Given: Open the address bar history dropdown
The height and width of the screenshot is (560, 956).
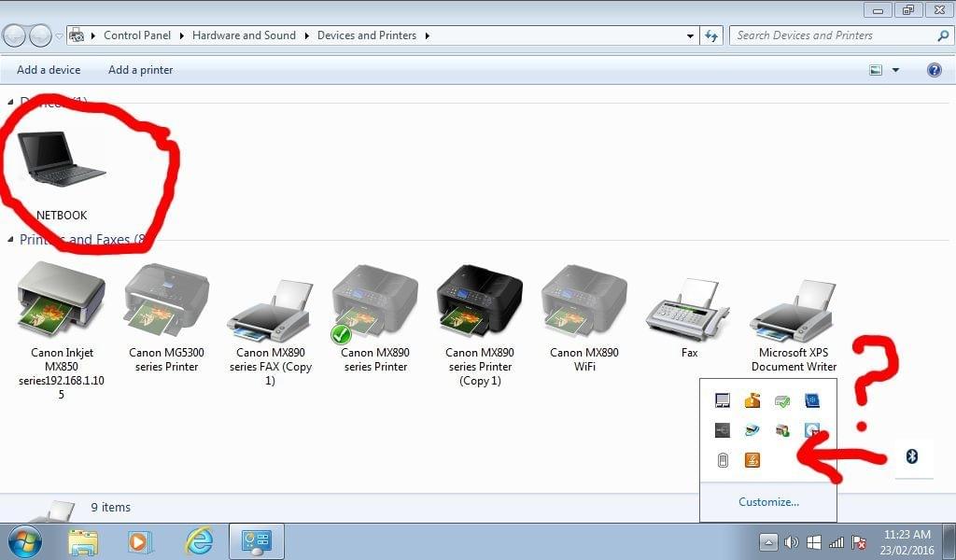Looking at the screenshot, I should point(690,36).
